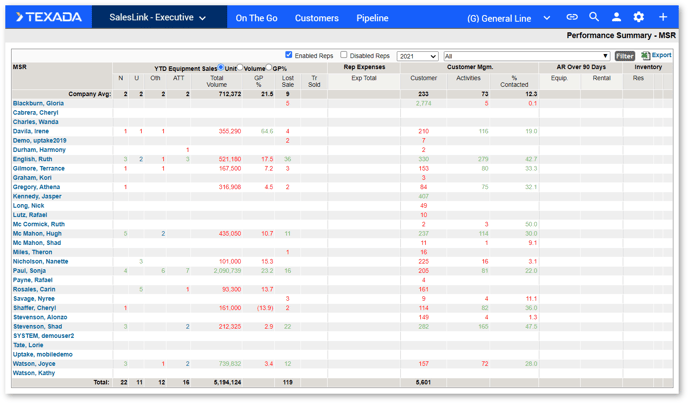
Task: Select the Volume radio button
Action: pyautogui.click(x=240, y=68)
